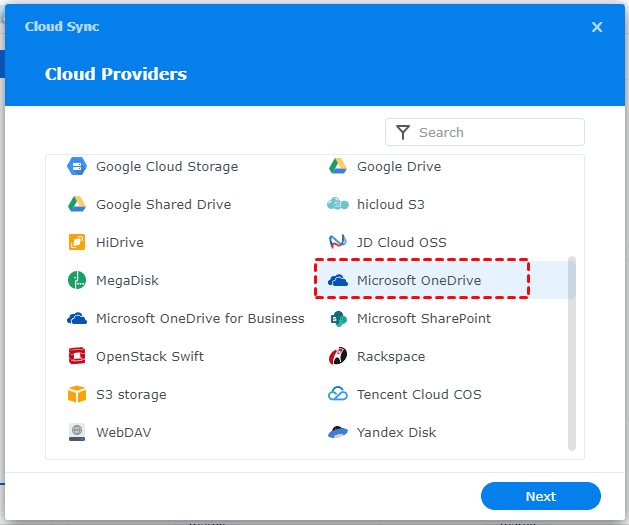
Task: Click the OpenStack Swift red icon
Action: [x=77, y=357]
